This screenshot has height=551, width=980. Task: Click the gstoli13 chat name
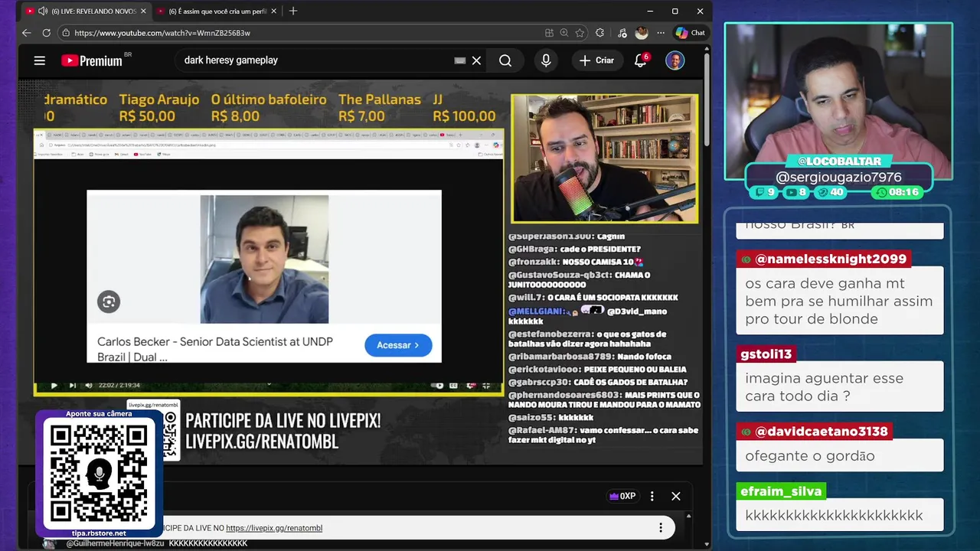click(768, 354)
